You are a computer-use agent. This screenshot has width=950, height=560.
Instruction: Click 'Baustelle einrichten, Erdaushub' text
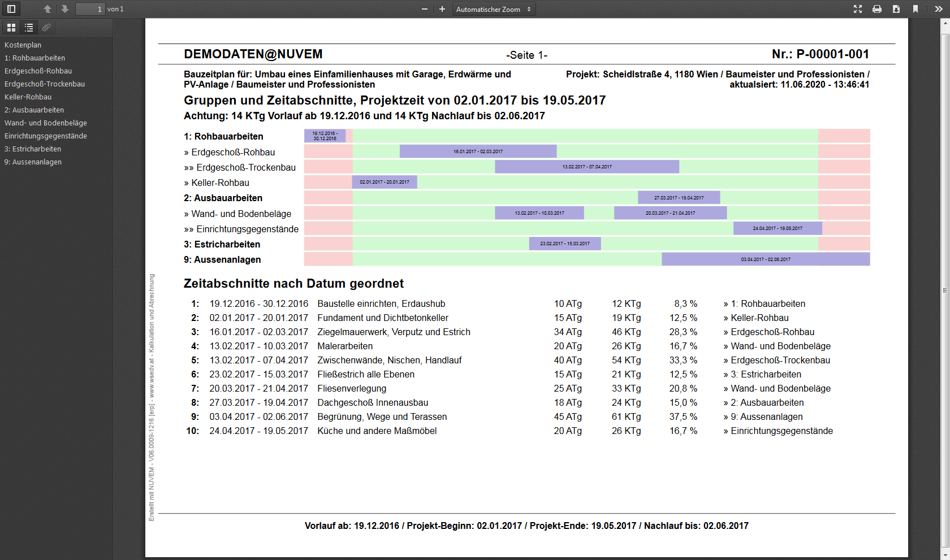[381, 304]
